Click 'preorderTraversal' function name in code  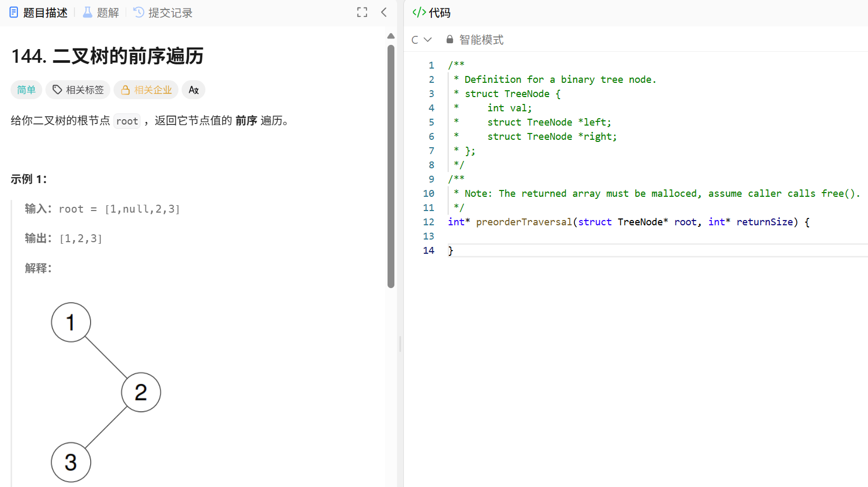524,222
